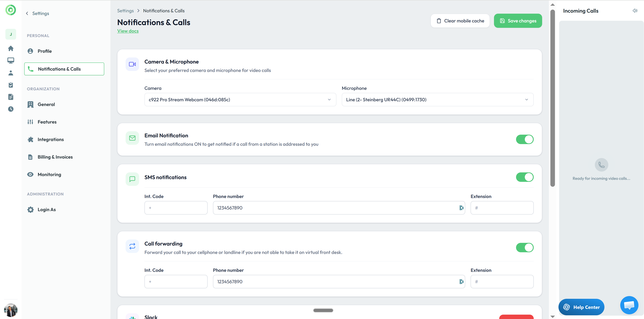
Task: Open Billing & Invoices settings
Action: tap(55, 157)
